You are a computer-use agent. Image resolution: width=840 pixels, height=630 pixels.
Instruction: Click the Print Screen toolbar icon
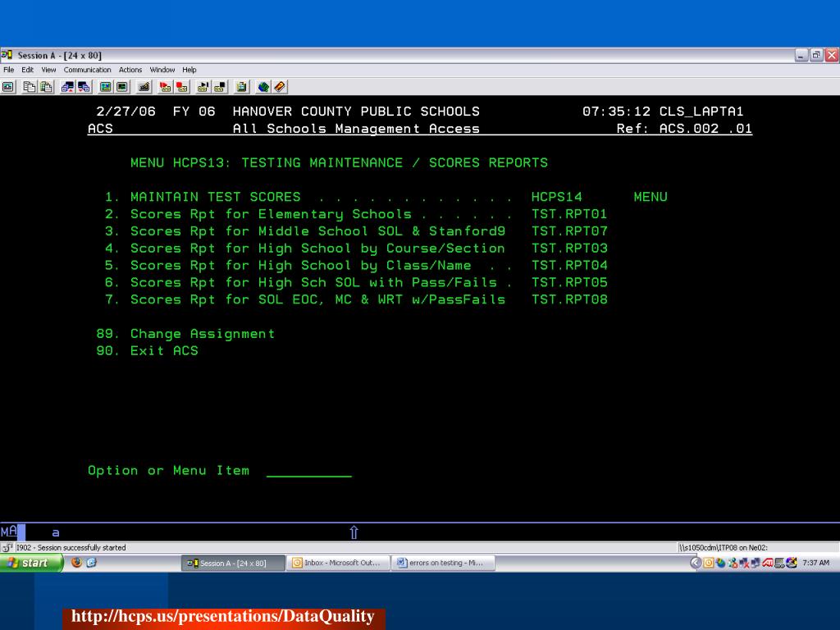8,87
